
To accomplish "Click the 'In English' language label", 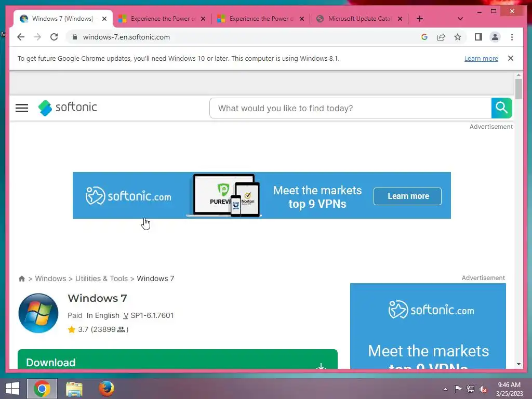I will tap(103, 315).
